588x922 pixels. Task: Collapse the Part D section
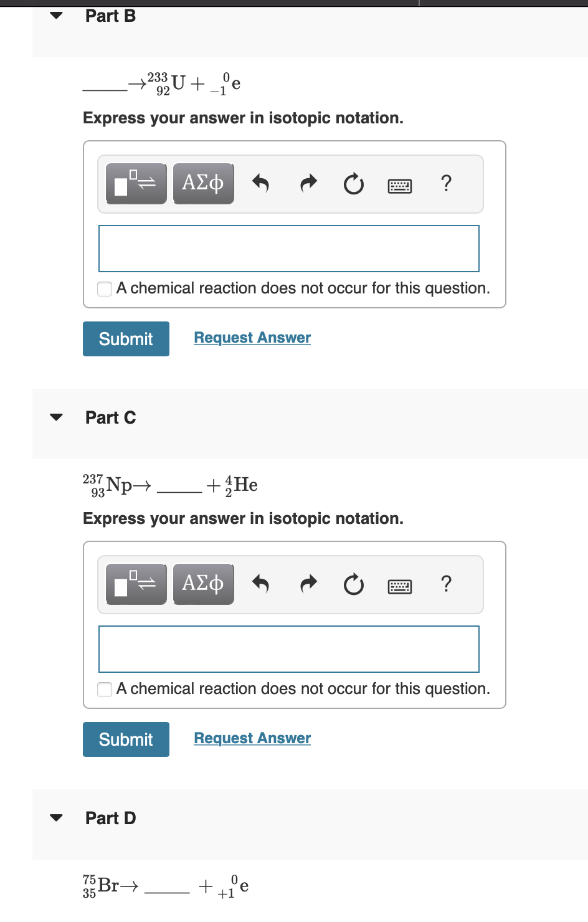(56, 817)
